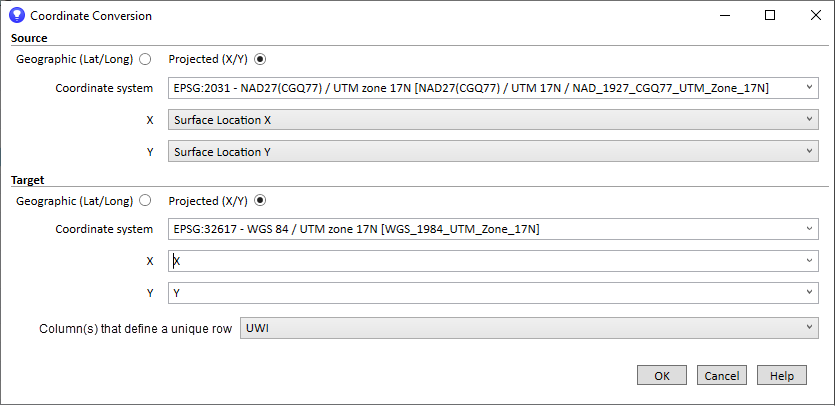The width and height of the screenshot is (835, 406).
Task: Close the Coordinate Conversion dialog
Action: (813, 16)
